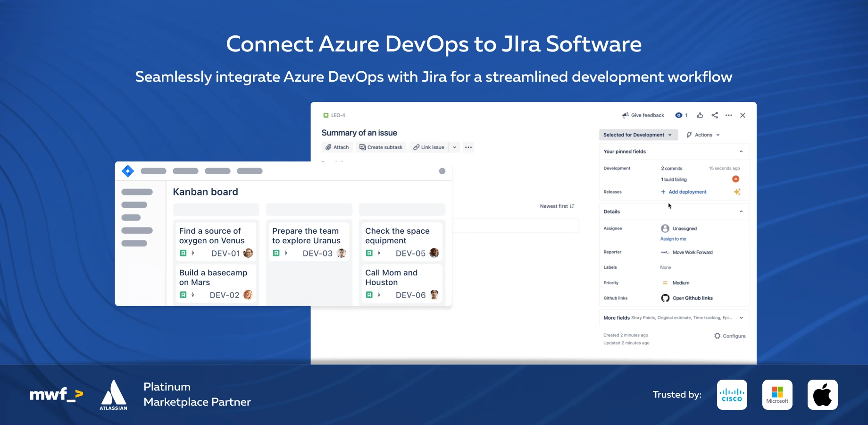Viewport: 868px width, 425px height.
Task: Select the Create subtask icon
Action: click(362, 147)
